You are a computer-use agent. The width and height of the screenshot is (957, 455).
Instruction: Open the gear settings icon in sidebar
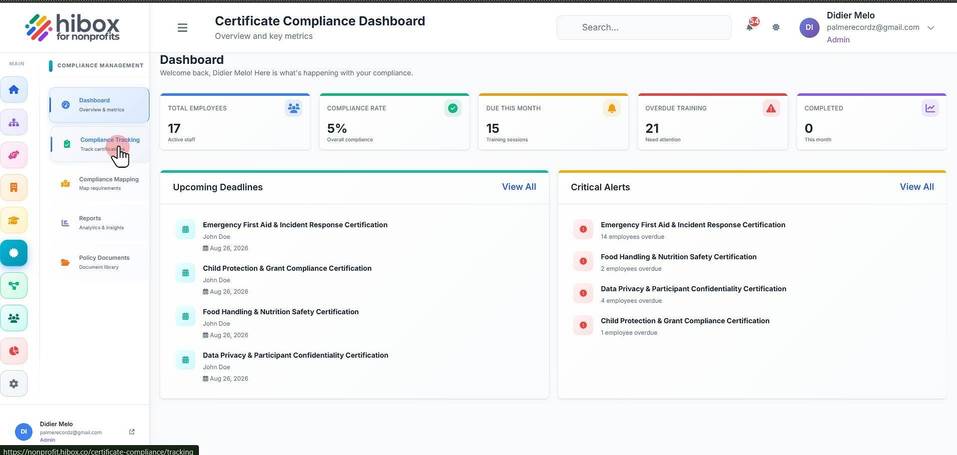14,384
